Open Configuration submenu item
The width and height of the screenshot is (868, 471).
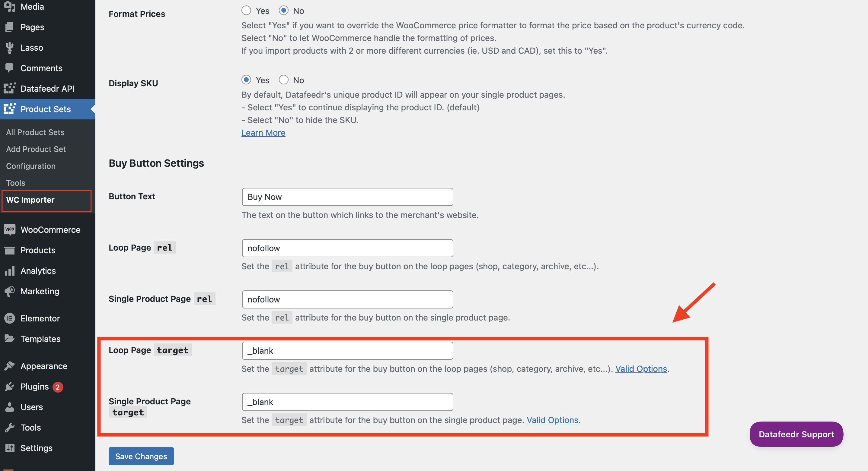[31, 166]
